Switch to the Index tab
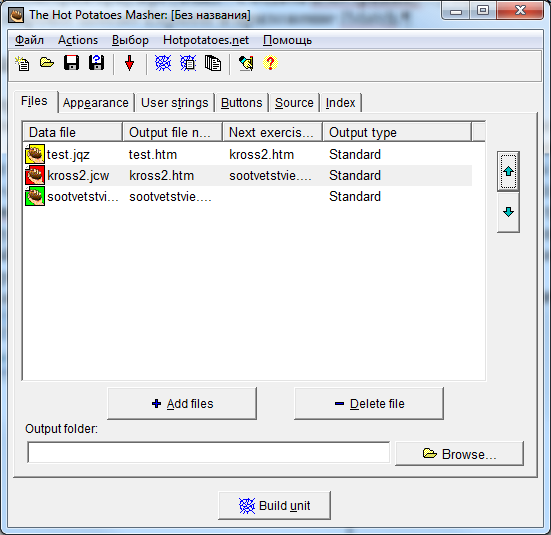 click(x=340, y=103)
